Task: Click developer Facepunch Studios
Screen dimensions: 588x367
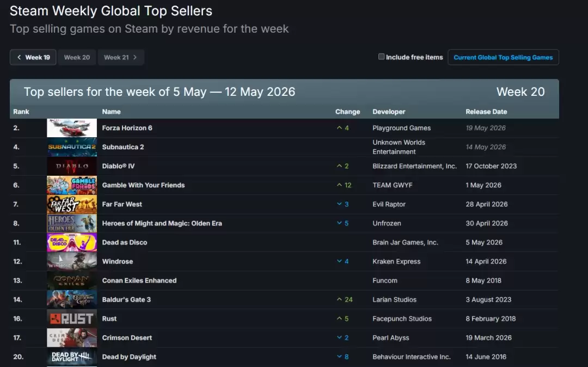Action: coord(402,319)
